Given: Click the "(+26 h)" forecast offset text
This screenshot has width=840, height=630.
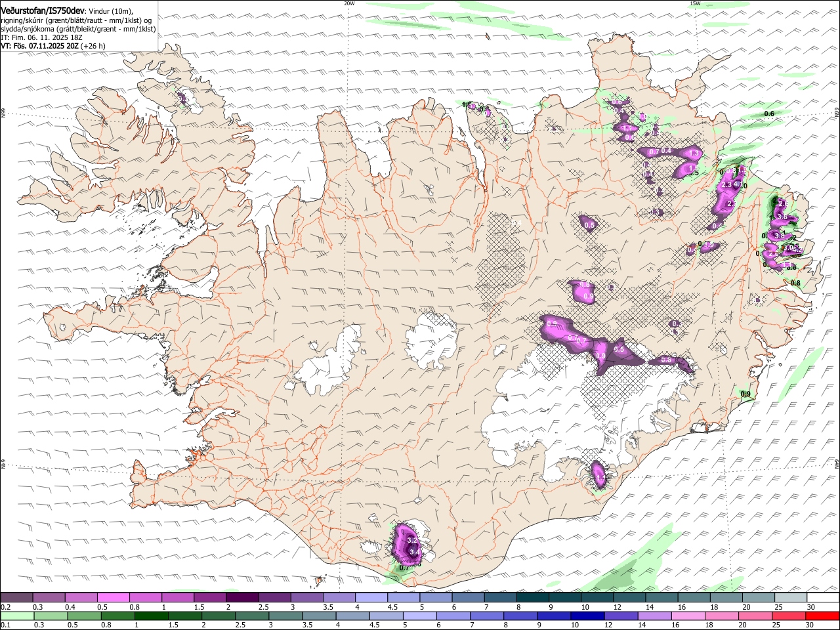Looking at the screenshot, I should 93,46.
